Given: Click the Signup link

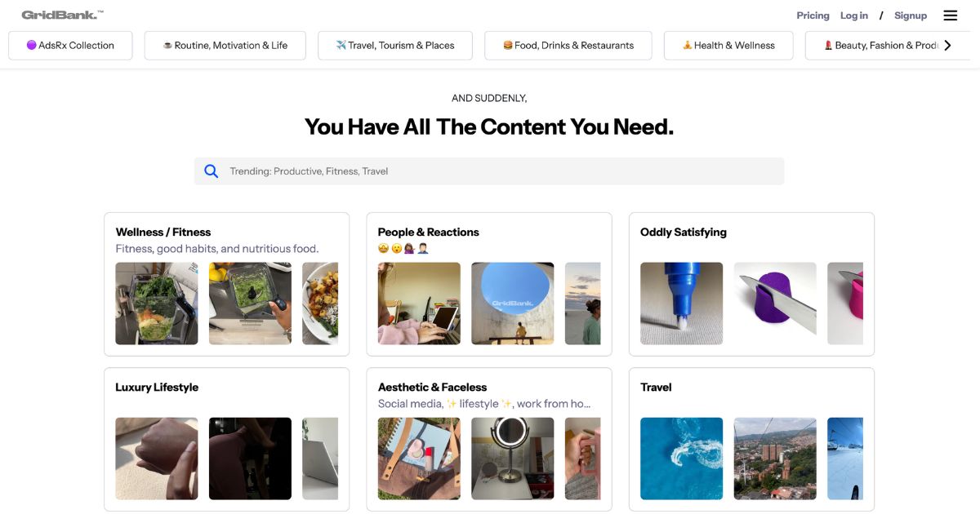Looking at the screenshot, I should click(x=911, y=16).
